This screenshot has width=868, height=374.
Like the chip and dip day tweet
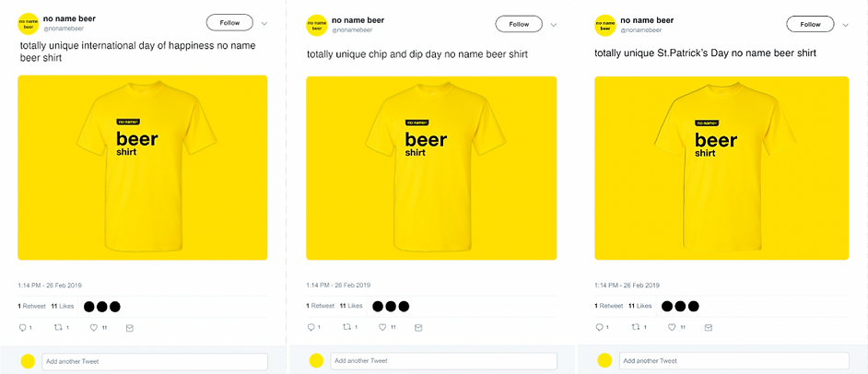click(x=382, y=328)
